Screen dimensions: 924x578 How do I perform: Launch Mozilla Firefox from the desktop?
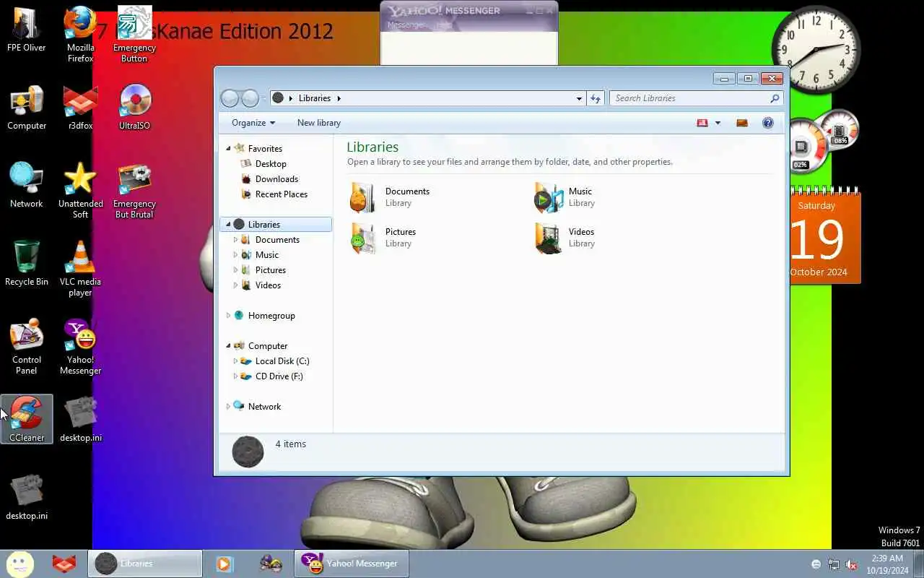pos(80,33)
